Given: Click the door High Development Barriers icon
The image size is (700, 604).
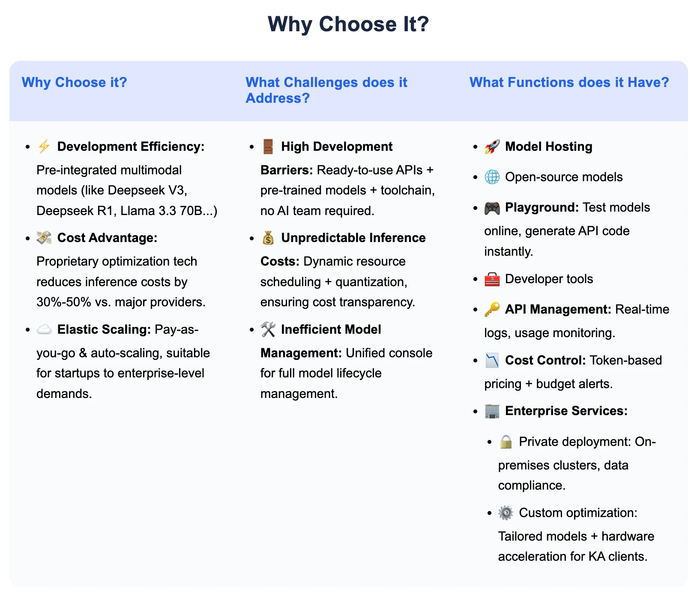Looking at the screenshot, I should tap(268, 147).
